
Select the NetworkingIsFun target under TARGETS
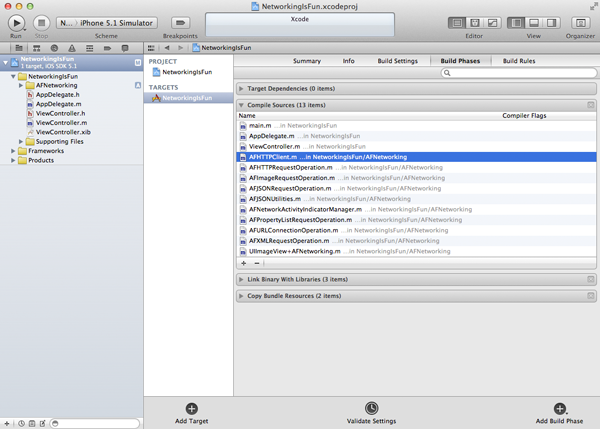(x=188, y=98)
